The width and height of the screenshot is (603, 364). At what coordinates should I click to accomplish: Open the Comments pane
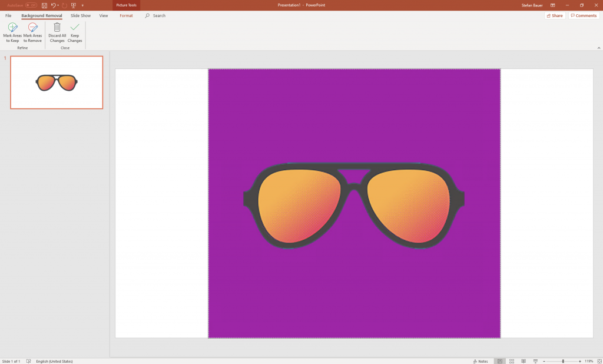click(584, 16)
